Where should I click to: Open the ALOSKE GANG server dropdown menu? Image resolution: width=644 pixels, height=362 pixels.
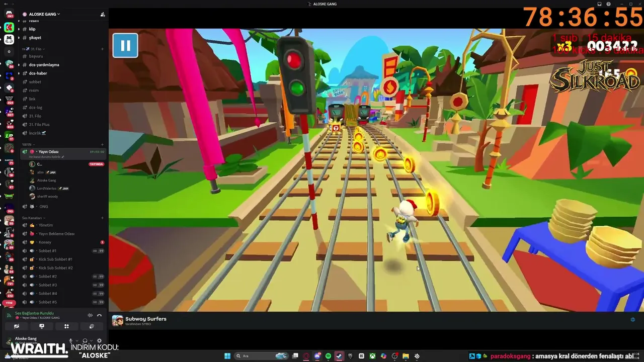(x=44, y=14)
